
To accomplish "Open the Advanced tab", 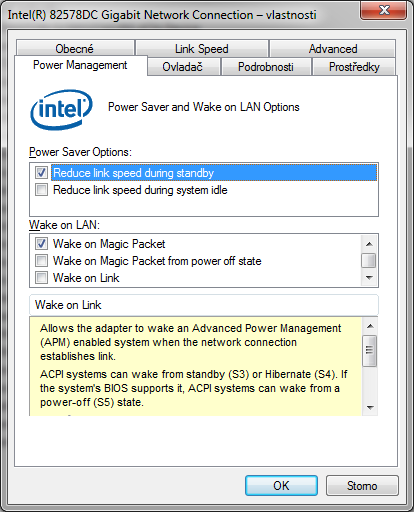I will [x=333, y=48].
